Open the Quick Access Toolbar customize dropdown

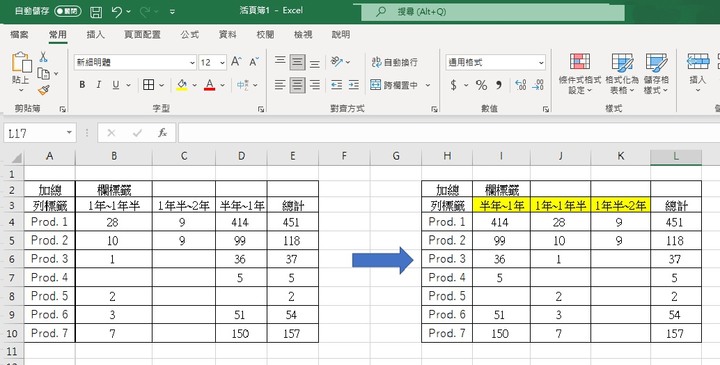click(x=172, y=12)
